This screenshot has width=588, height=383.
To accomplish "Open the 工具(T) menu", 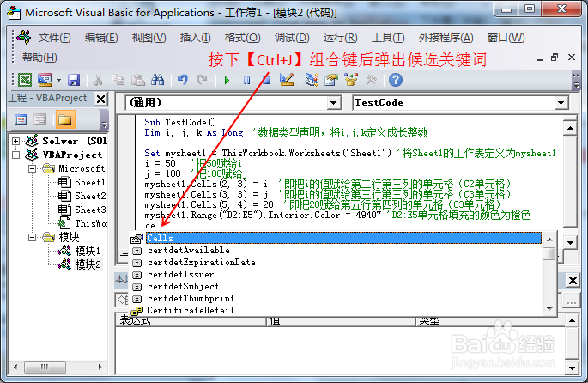I will pyautogui.click(x=388, y=38).
